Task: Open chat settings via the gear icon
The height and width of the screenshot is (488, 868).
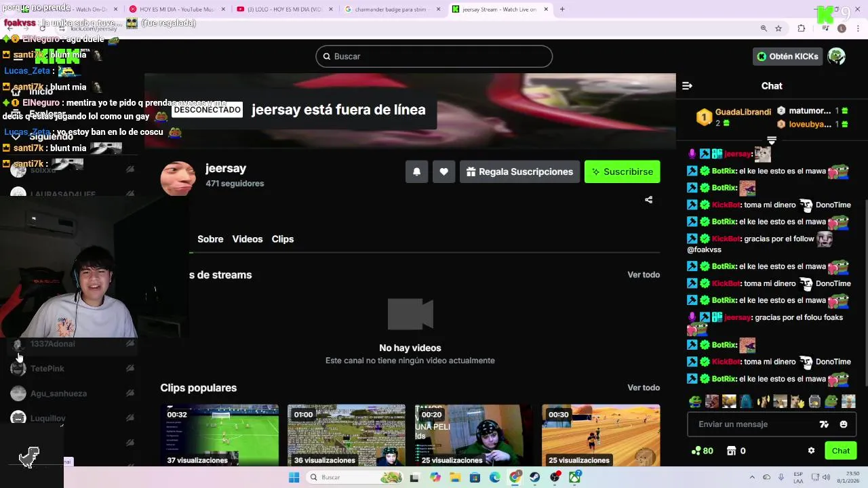Action: [811, 451]
